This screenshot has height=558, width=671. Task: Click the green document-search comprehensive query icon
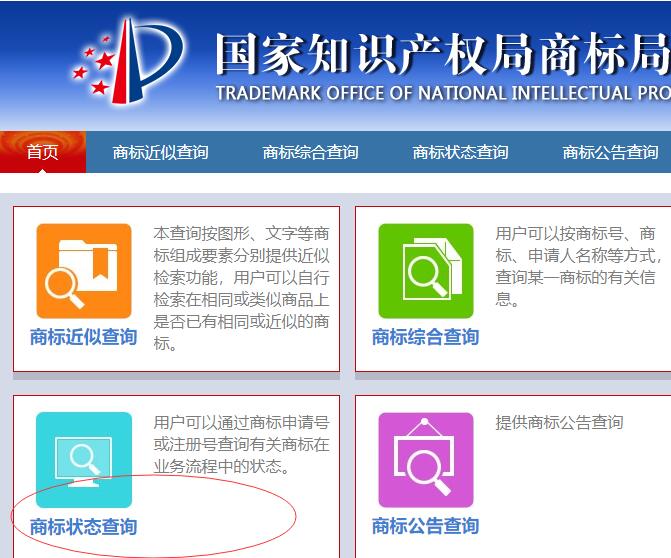pyautogui.click(x=425, y=271)
